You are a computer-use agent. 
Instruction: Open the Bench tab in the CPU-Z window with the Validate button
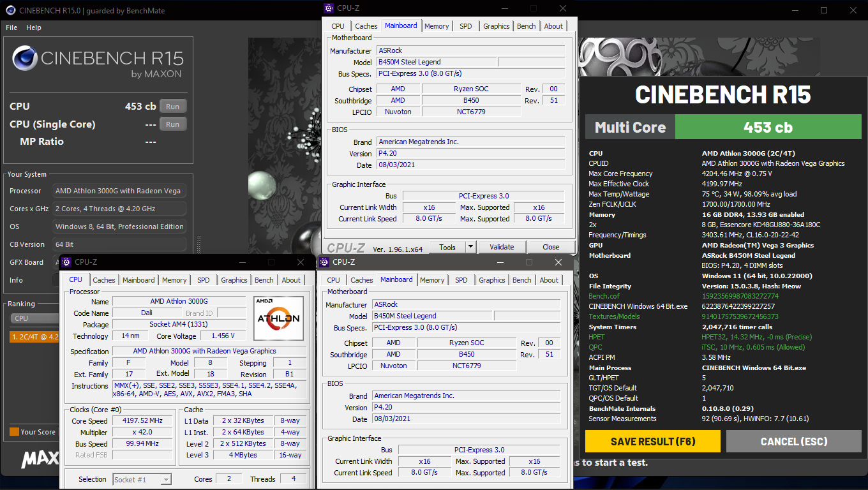click(527, 26)
